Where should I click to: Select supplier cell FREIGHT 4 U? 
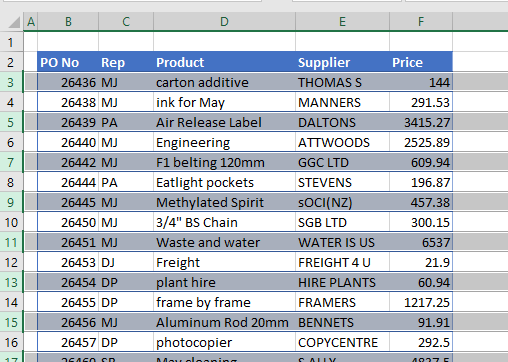coord(342,262)
